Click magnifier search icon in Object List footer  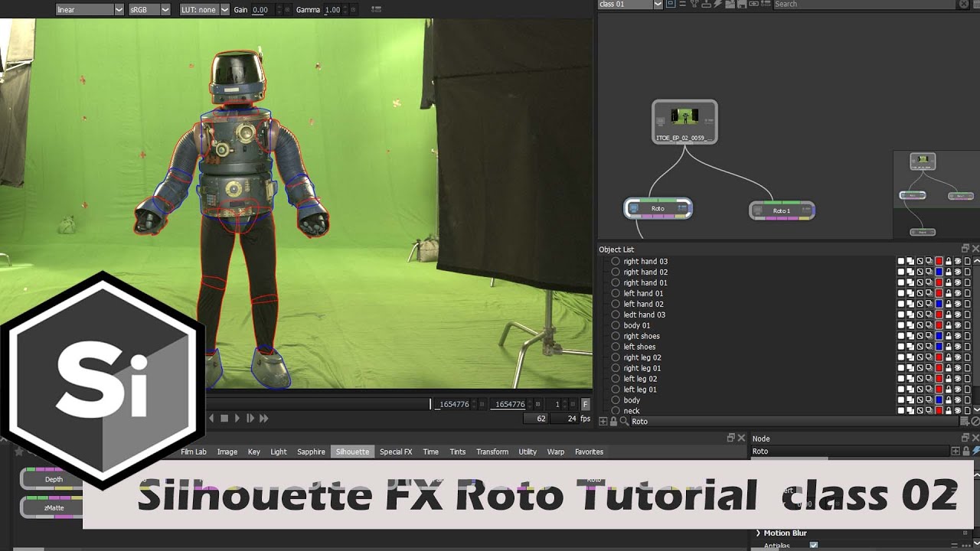624,421
